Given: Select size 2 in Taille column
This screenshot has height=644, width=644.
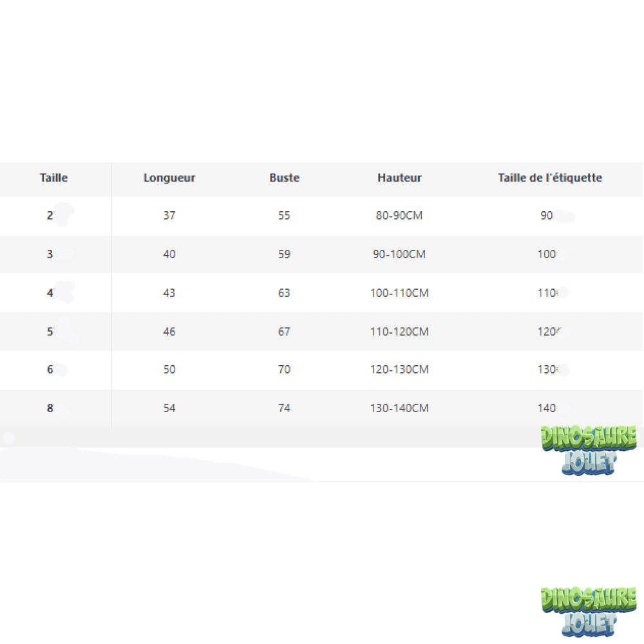Looking at the screenshot, I should click(50, 216).
